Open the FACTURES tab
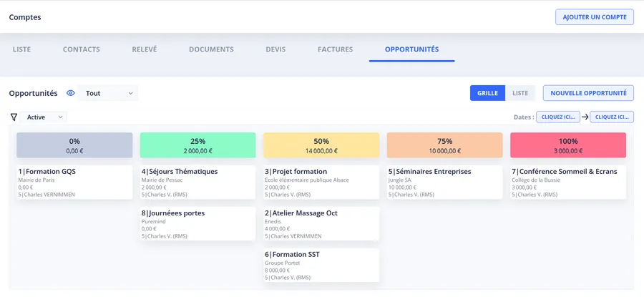 coord(335,49)
